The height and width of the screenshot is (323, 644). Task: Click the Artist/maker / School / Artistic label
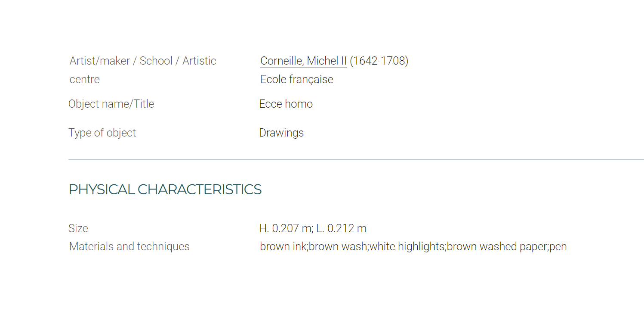[143, 61]
